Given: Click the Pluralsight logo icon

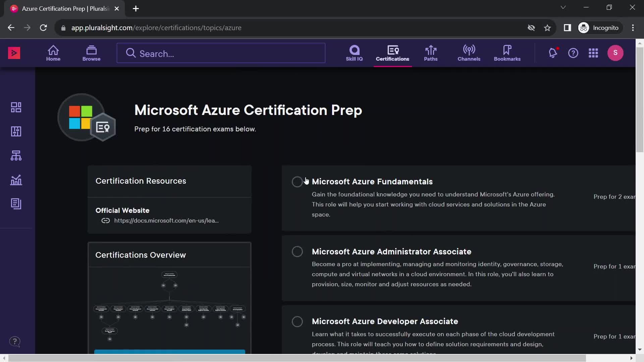Looking at the screenshot, I should tap(14, 53).
